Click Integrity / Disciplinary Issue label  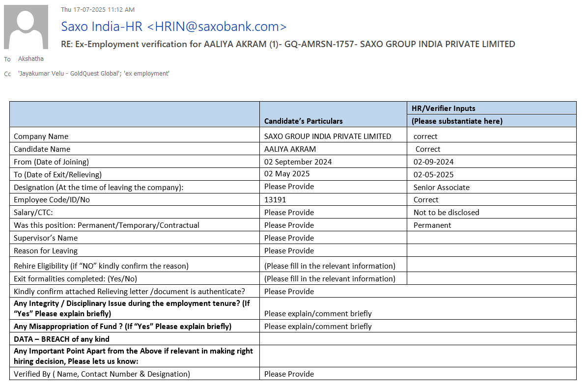click(132, 309)
